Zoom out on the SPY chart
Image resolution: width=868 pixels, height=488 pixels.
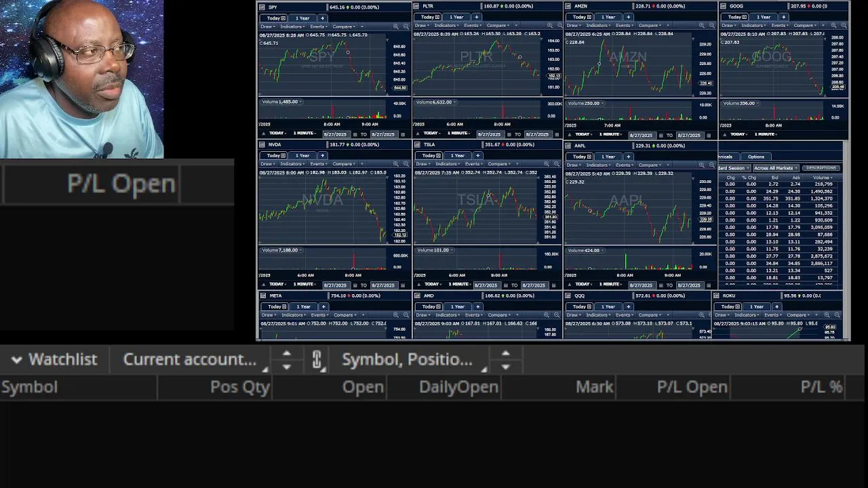click(406, 26)
